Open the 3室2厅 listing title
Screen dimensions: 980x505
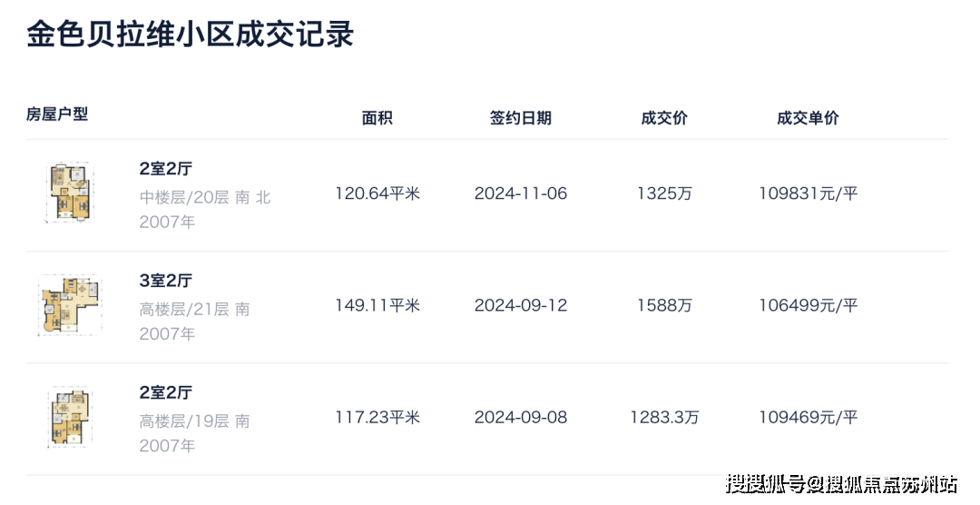point(166,281)
